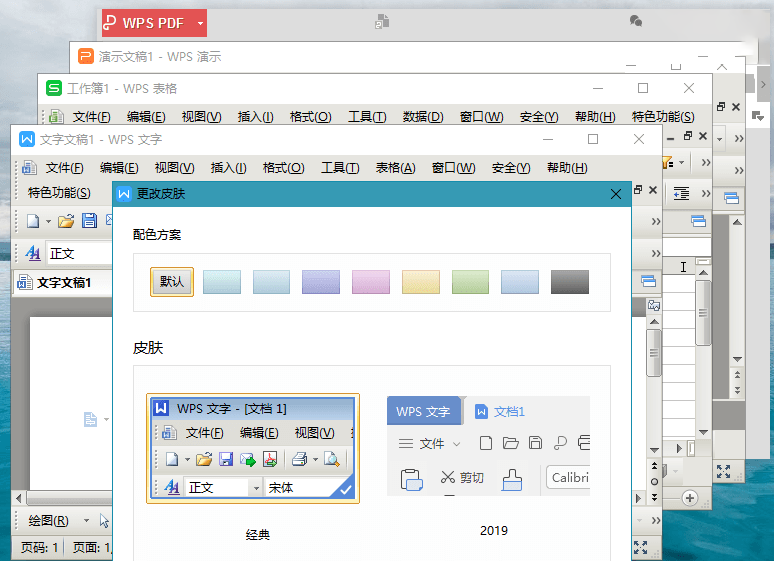774x561 pixels.
Task: Open 视图(V) menu in WPS 文字 window
Action: 174,168
